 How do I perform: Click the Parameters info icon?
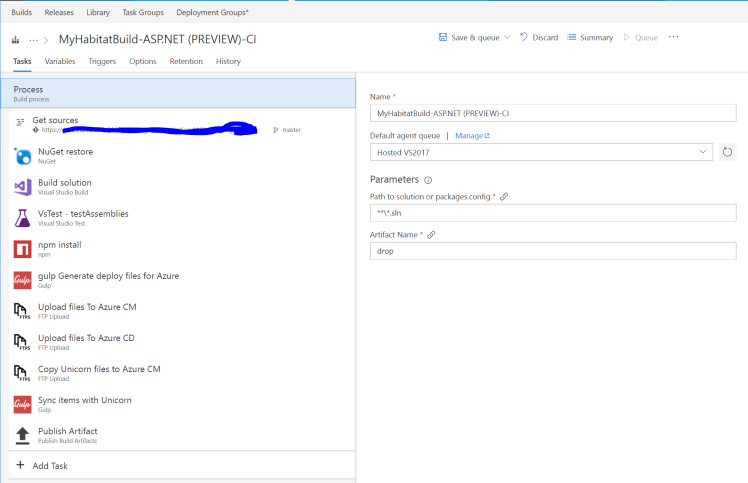428,180
